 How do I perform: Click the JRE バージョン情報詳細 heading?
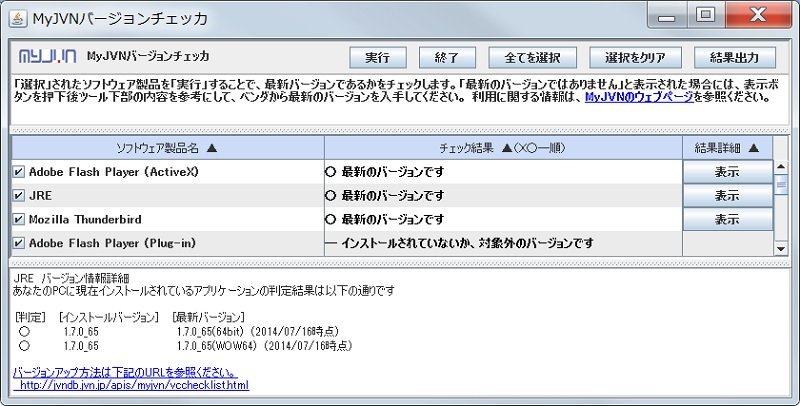pyautogui.click(x=71, y=278)
